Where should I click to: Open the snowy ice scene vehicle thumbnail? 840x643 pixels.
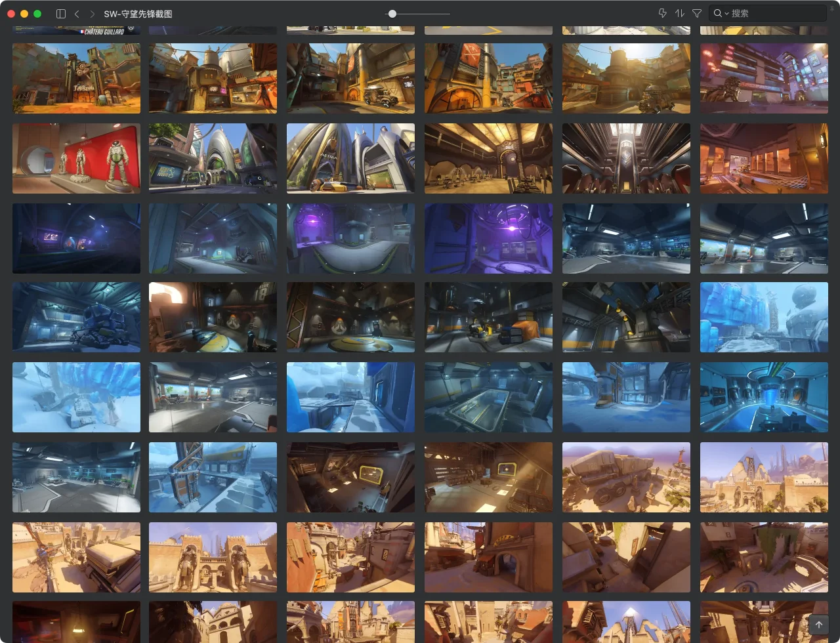tap(76, 398)
